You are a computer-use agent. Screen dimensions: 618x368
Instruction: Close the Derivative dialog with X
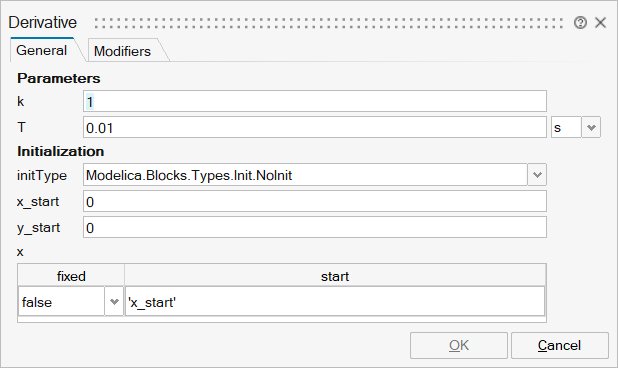[x=600, y=22]
